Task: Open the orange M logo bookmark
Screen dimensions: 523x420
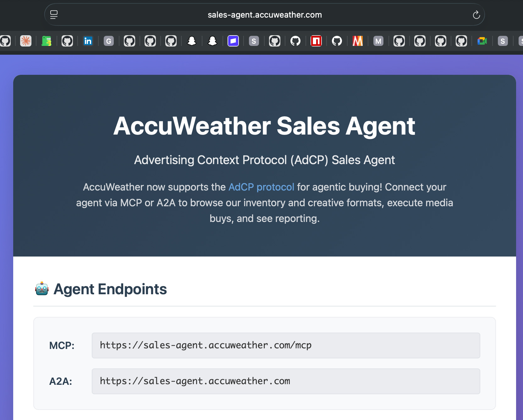Action: point(358,41)
